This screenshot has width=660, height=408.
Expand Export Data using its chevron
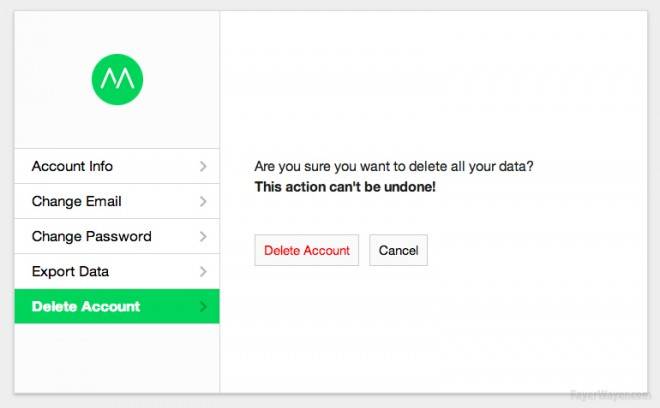pyautogui.click(x=203, y=272)
